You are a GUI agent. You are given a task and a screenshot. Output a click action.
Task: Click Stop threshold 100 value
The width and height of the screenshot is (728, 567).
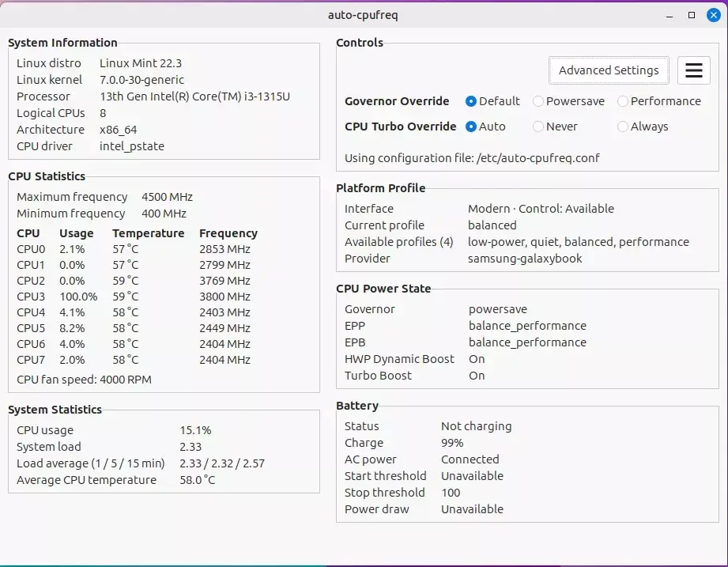451,493
